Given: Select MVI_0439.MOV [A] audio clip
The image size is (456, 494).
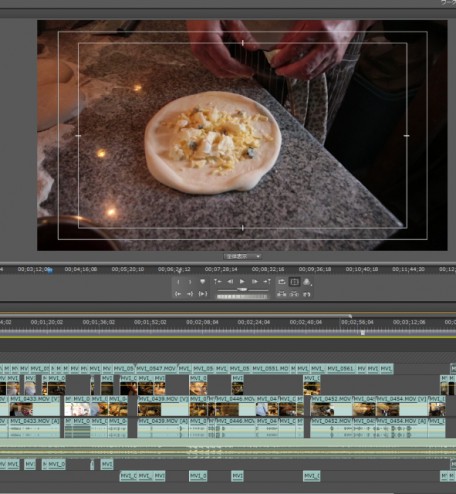Looking at the screenshot, I should pyautogui.click(x=163, y=428).
